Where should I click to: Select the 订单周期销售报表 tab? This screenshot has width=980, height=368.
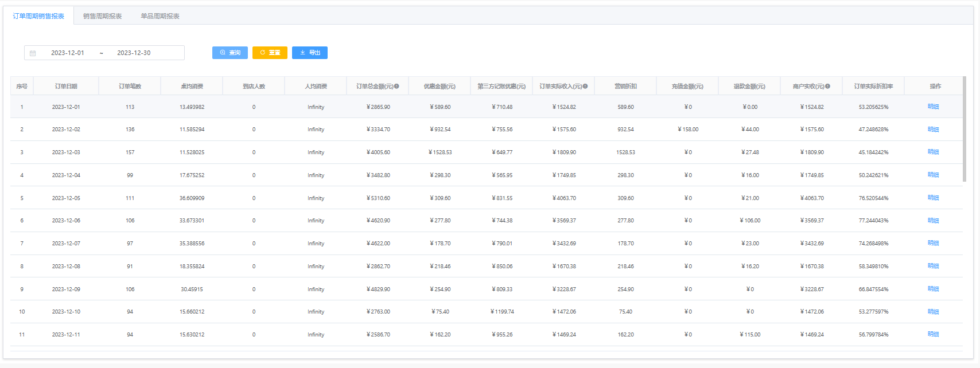[38, 16]
